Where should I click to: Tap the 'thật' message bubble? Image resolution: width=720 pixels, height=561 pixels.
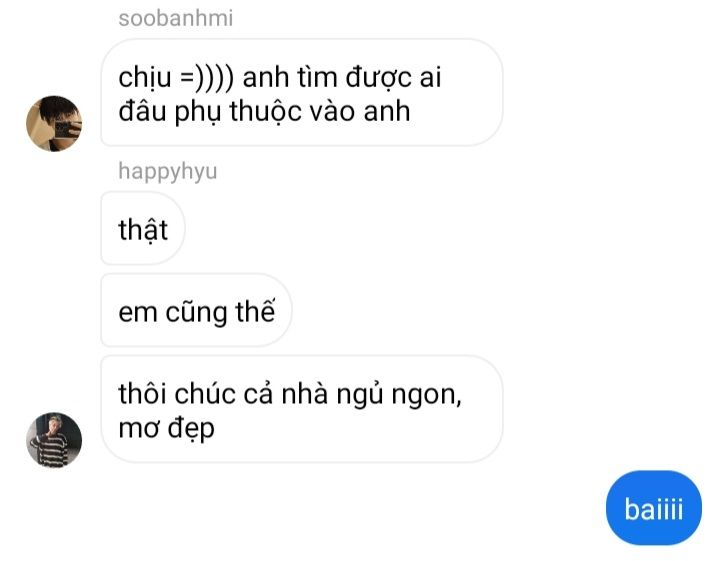pyautogui.click(x=143, y=229)
